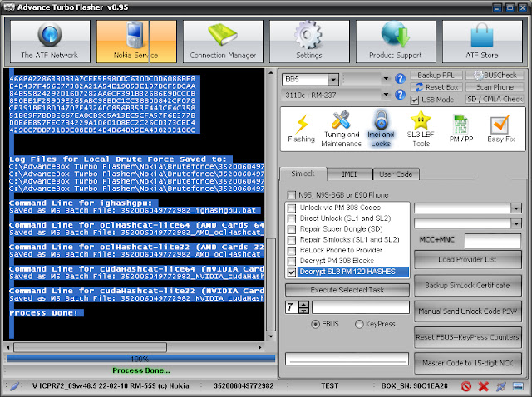Enable N95, N95-8GB or E90 Phone checkbox

(291, 195)
